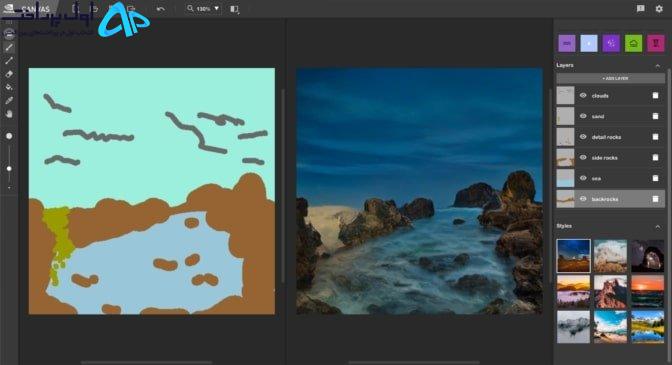Open the settings gear
The height and width of the screenshot is (365, 672).
pyautogui.click(x=659, y=9)
